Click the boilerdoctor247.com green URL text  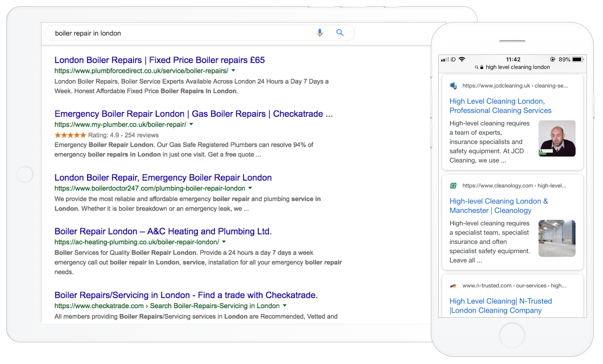point(150,189)
